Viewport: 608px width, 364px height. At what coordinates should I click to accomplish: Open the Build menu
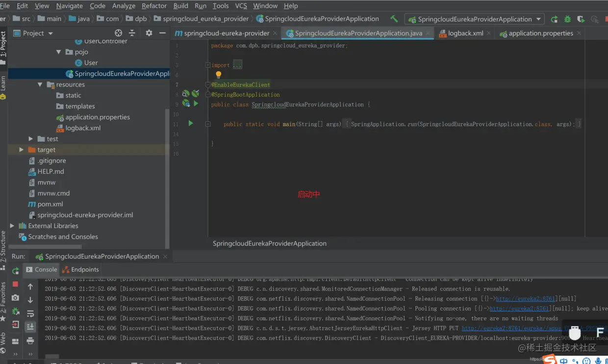pos(181,6)
